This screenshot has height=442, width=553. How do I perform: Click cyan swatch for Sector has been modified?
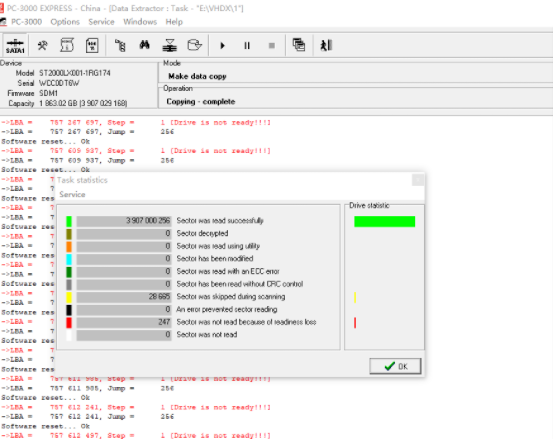(69, 259)
